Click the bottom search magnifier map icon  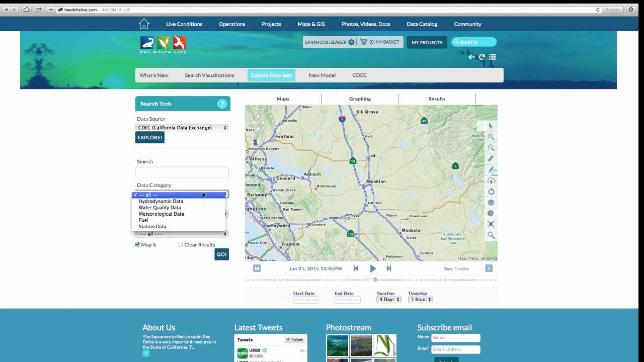tap(491, 235)
